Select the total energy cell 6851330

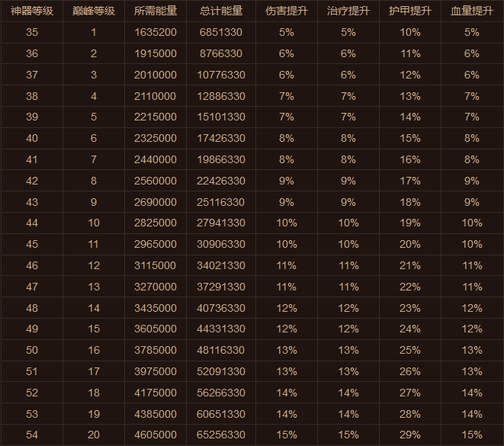click(221, 33)
